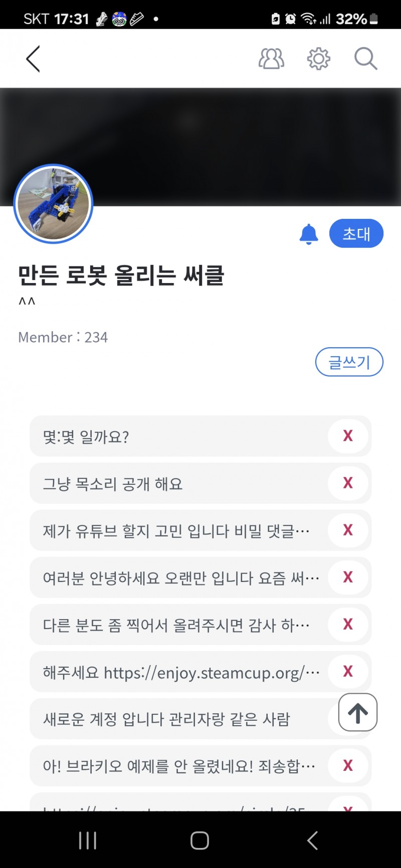The image size is (401, 868).
Task: Delete the '아! 브라키오 예제를' post
Action: tap(348, 765)
